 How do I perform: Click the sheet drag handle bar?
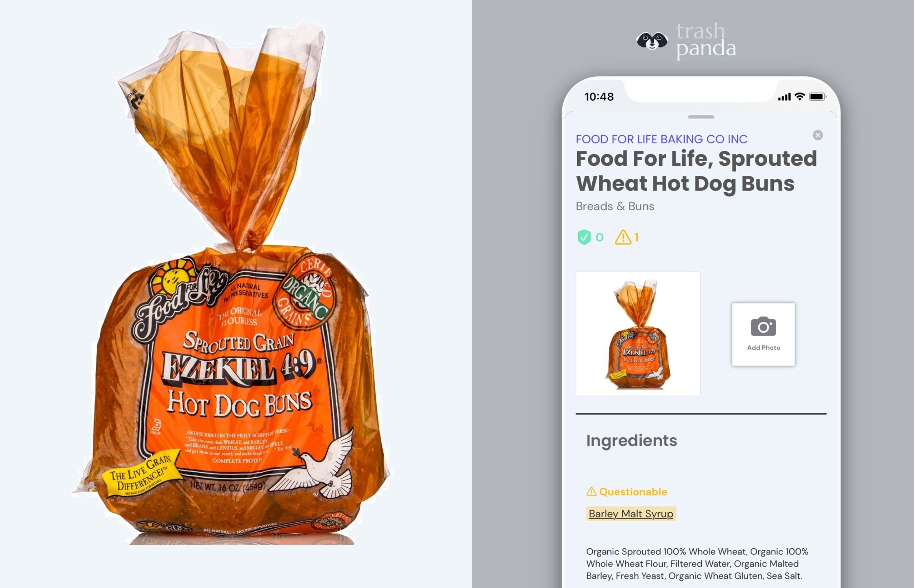point(701,117)
